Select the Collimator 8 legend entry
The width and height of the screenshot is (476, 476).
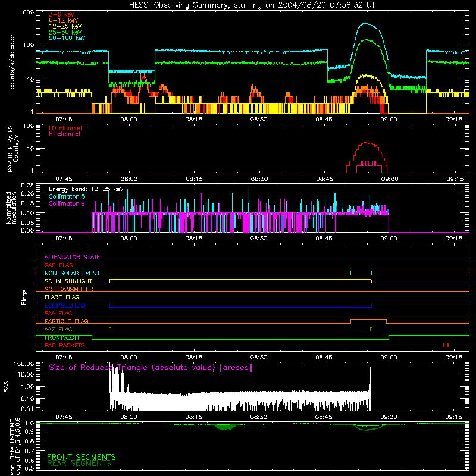(67, 196)
